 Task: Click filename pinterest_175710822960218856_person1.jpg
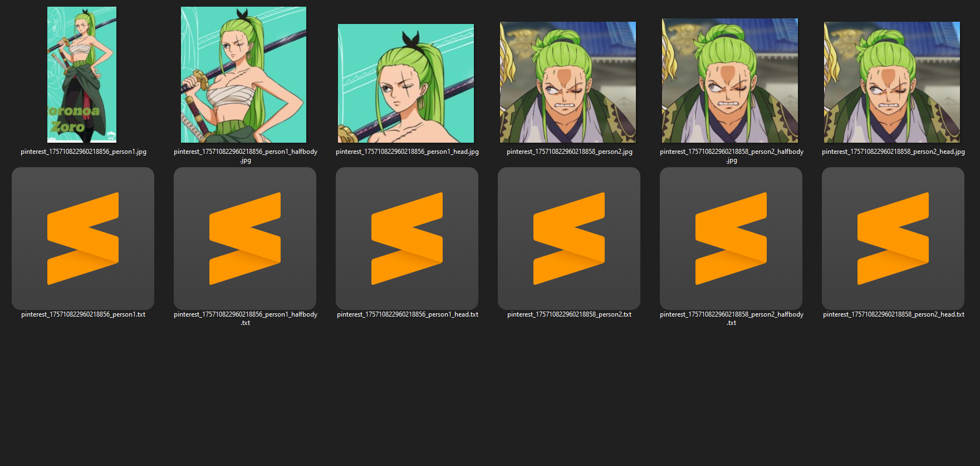(84, 152)
